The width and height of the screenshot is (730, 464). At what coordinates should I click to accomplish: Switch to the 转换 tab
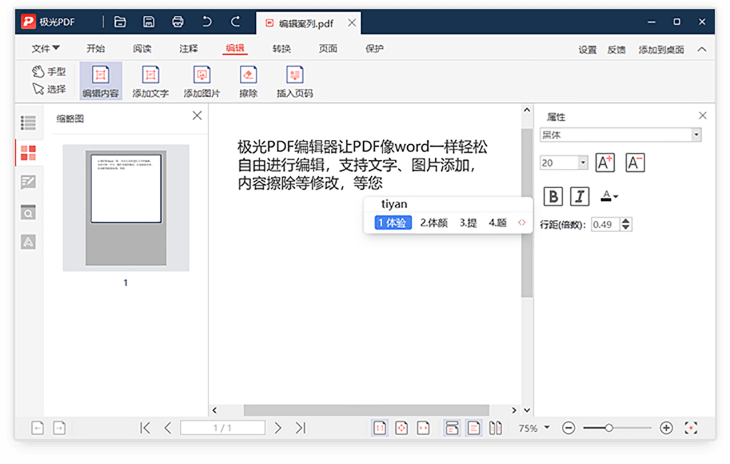(x=282, y=48)
